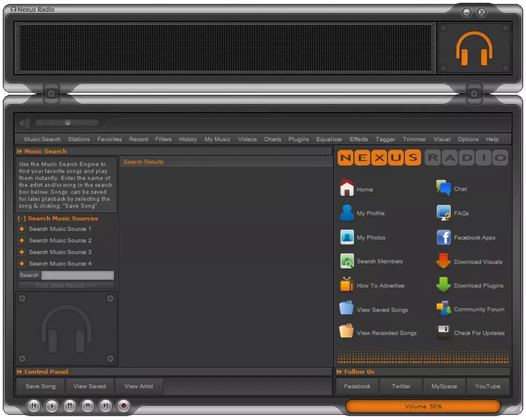Open the My Music tab
Image resolution: width=526 pixels, height=420 pixels.
(217, 139)
